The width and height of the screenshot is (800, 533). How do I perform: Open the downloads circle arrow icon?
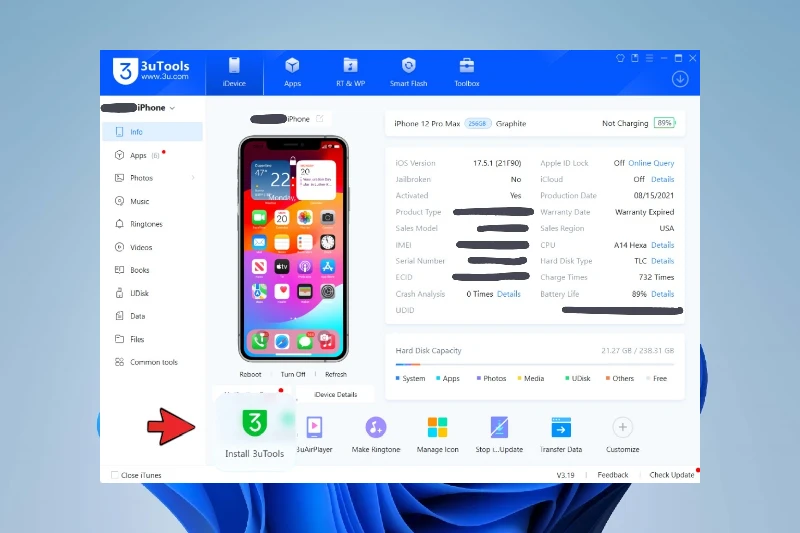[680, 79]
